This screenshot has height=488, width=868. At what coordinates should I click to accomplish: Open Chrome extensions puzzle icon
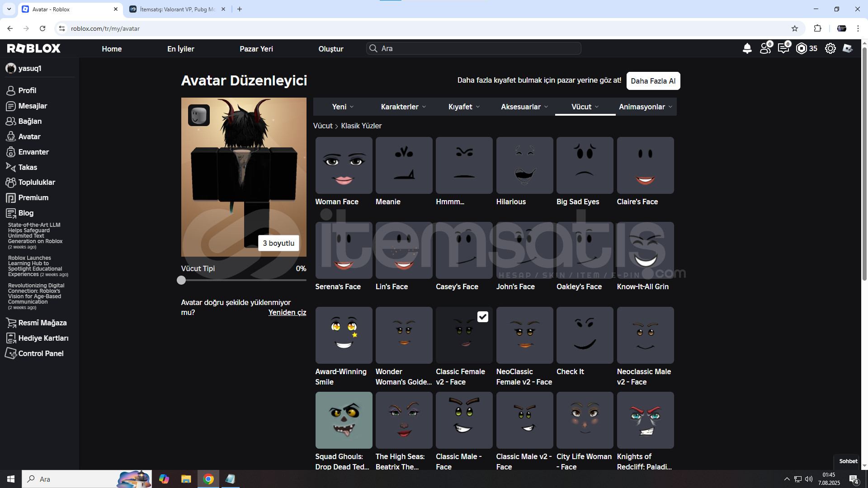coord(817,28)
